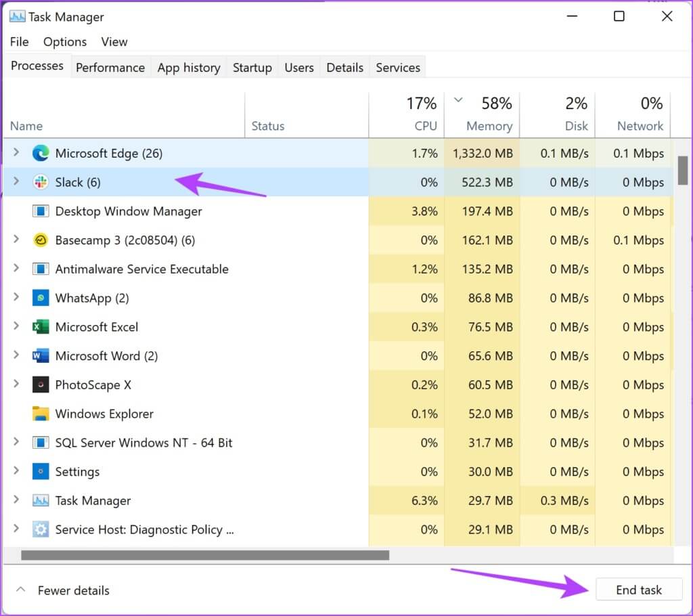This screenshot has height=616, width=693.
Task: Expand the Microsoft Word (2) group
Action: point(16,355)
